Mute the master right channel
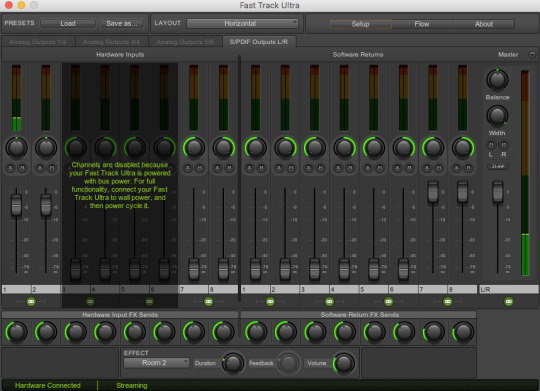The image size is (540, 391). [503, 144]
